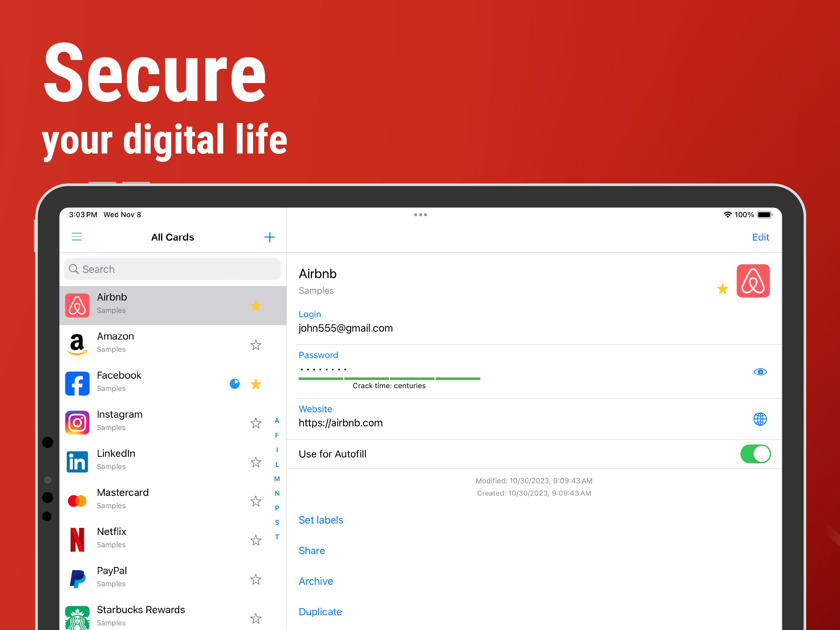Open the Airbnb card in the list
The width and height of the screenshot is (840, 630).
pos(173,305)
